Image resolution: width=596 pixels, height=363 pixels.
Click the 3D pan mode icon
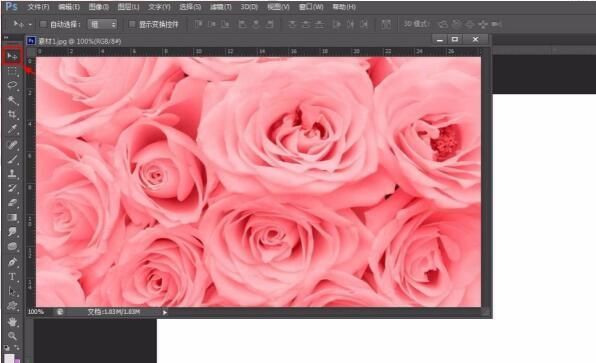click(x=470, y=24)
